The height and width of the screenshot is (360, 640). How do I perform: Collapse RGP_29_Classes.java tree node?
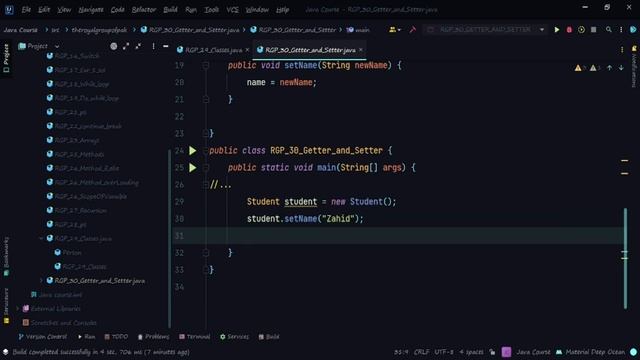41,238
